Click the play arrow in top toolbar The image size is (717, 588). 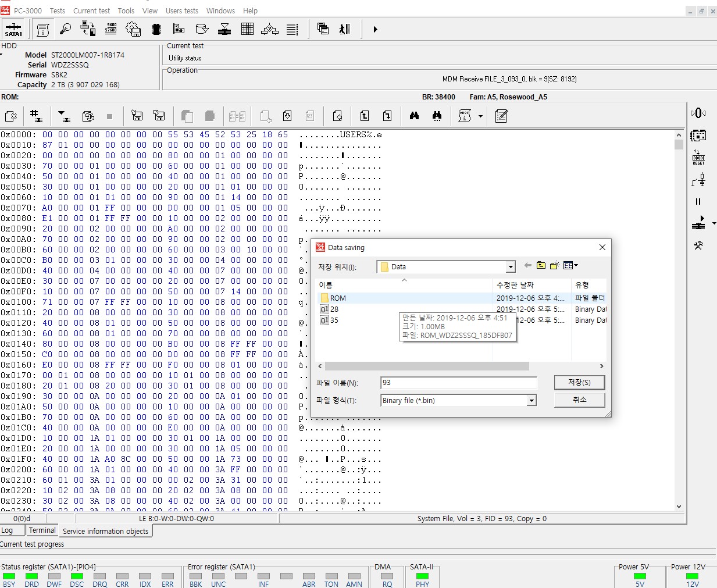tap(375, 29)
